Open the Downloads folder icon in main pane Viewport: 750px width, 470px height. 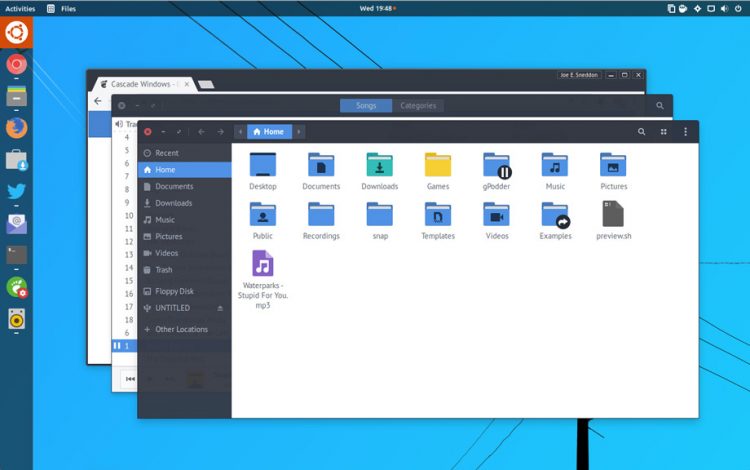coord(380,171)
